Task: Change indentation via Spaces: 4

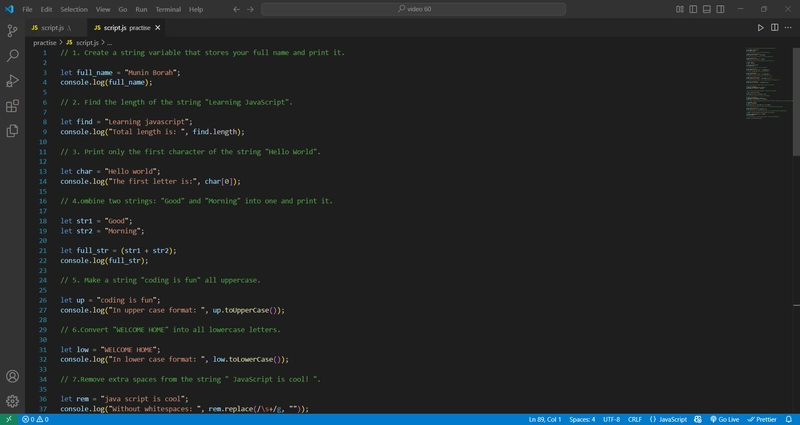Action: click(582, 419)
